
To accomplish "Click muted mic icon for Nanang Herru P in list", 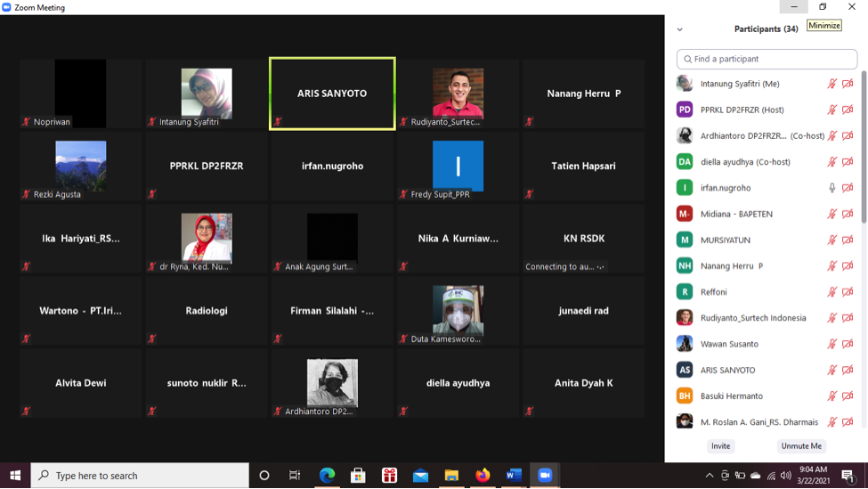I will [x=831, y=265].
